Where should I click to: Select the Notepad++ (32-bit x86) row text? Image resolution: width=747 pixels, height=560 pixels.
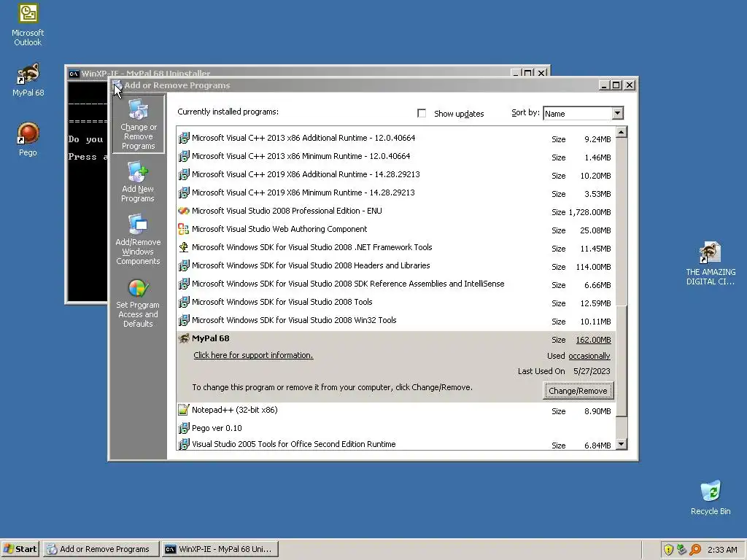234,410
